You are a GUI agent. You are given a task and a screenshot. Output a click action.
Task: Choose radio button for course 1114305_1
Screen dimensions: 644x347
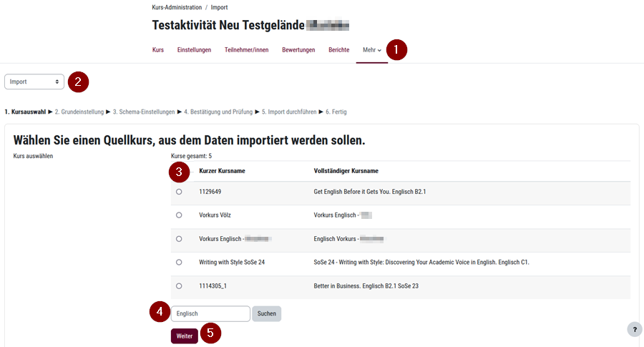pyautogui.click(x=179, y=285)
